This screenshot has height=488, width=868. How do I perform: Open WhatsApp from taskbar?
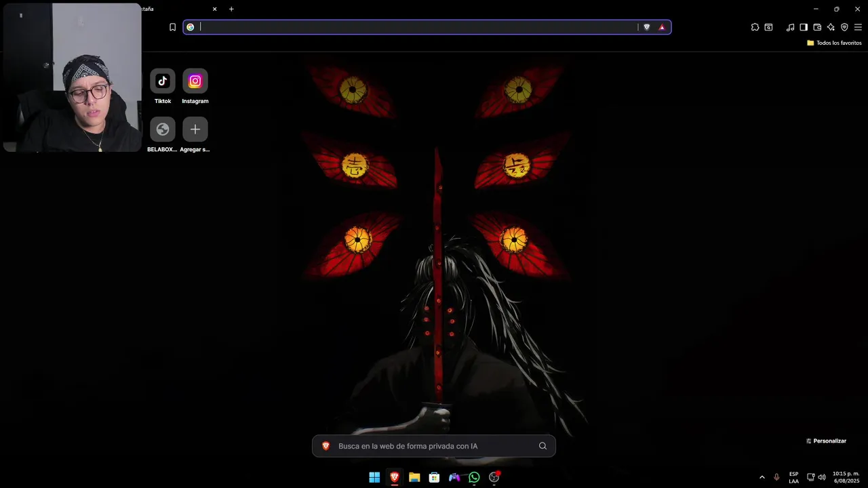tap(474, 477)
